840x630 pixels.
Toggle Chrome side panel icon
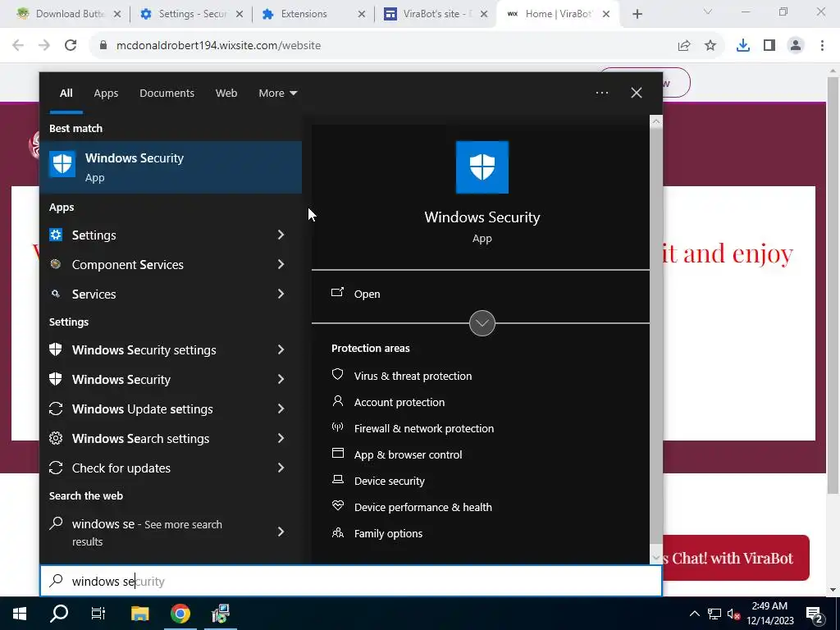[x=769, y=46]
